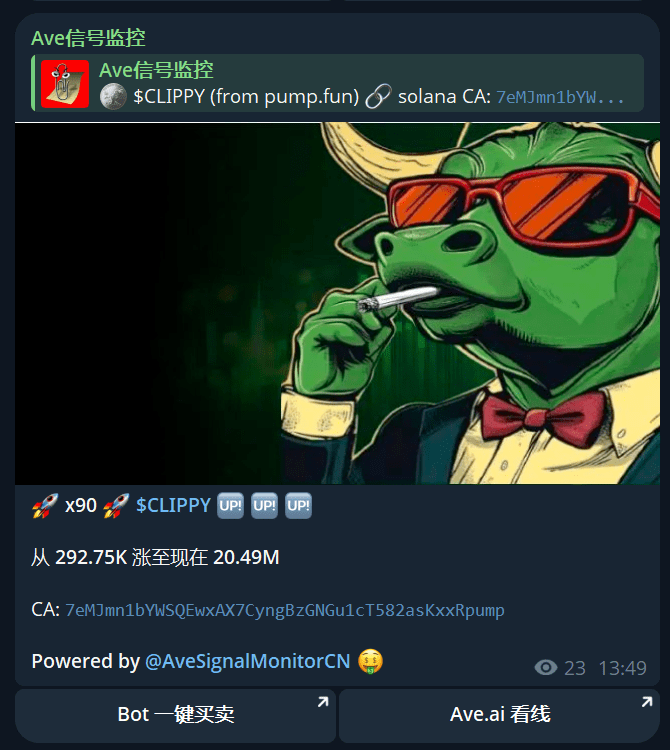
Task: Click the 13:49 message timestamp
Action: tap(623, 668)
